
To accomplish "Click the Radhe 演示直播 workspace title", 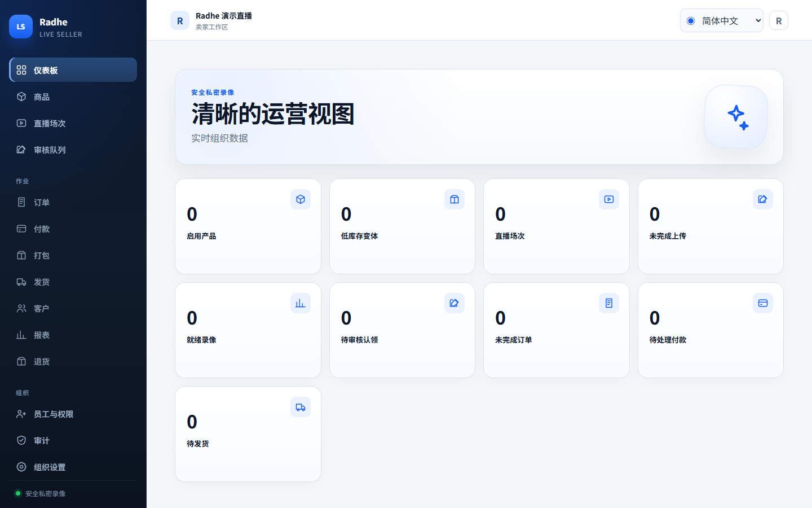I will [224, 16].
